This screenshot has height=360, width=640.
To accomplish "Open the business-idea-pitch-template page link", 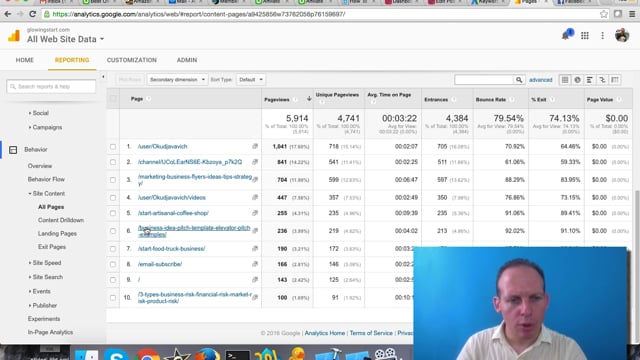I will tap(194, 231).
